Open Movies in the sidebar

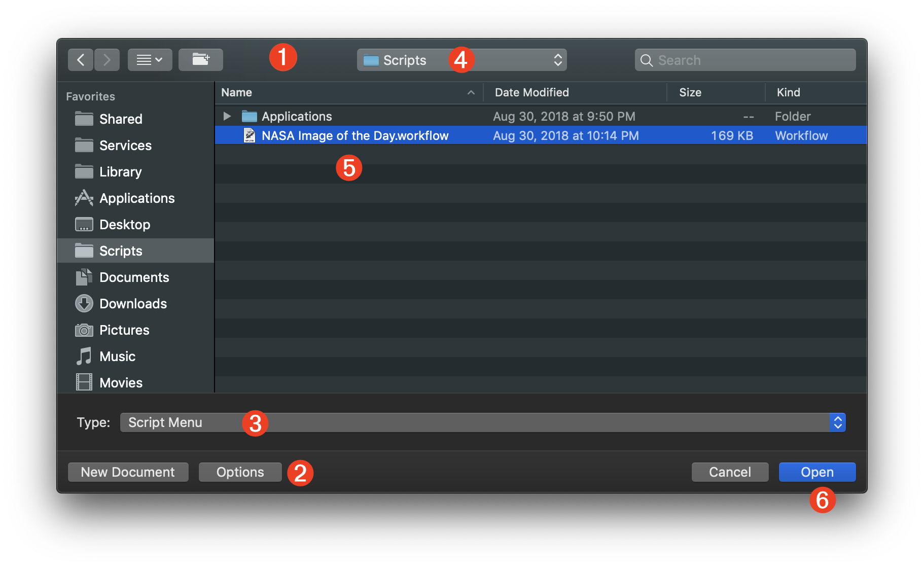coord(136,382)
